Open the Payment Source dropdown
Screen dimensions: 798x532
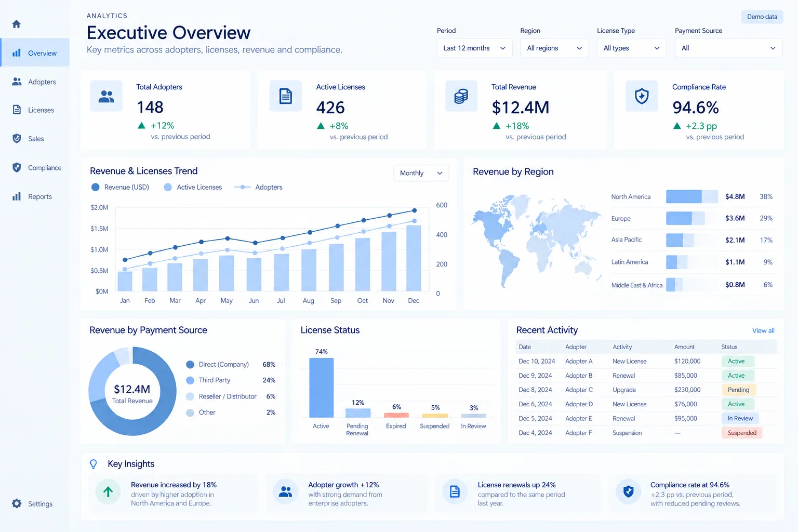click(728, 48)
